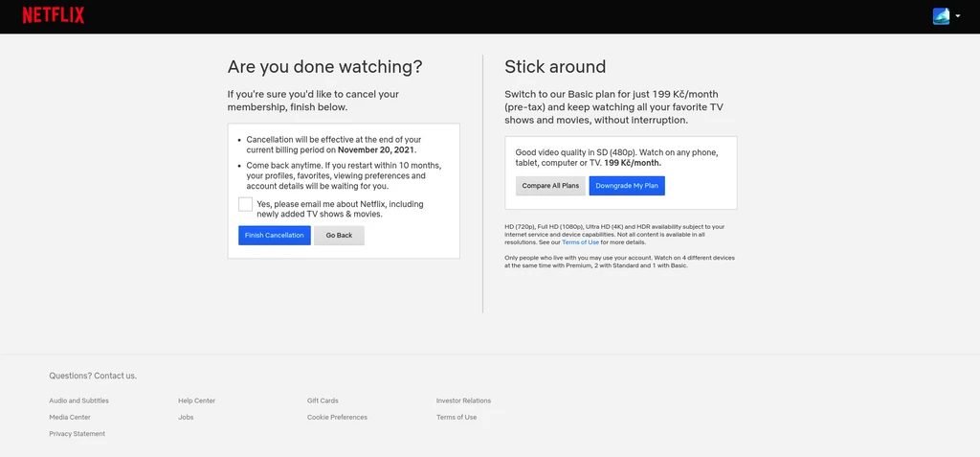Open the Help Center footer link

click(x=197, y=400)
